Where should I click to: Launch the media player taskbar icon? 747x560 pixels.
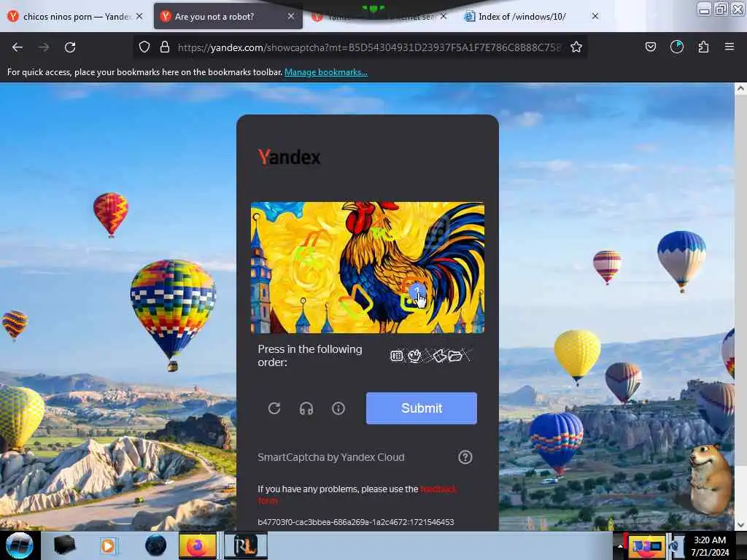coord(108,545)
